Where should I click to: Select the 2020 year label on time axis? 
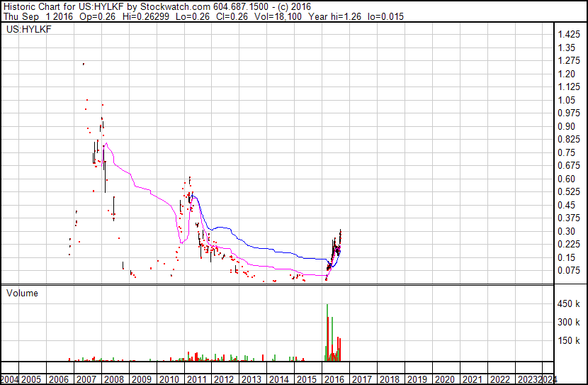(x=444, y=379)
